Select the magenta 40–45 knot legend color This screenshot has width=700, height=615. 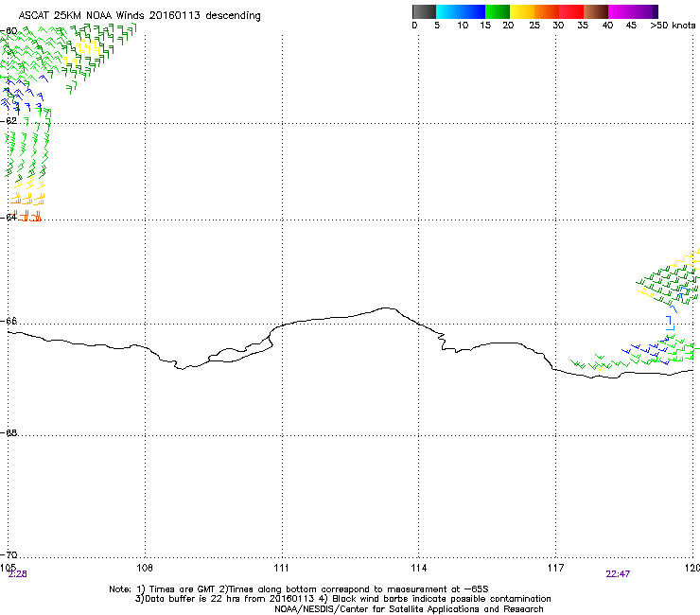click(x=621, y=11)
